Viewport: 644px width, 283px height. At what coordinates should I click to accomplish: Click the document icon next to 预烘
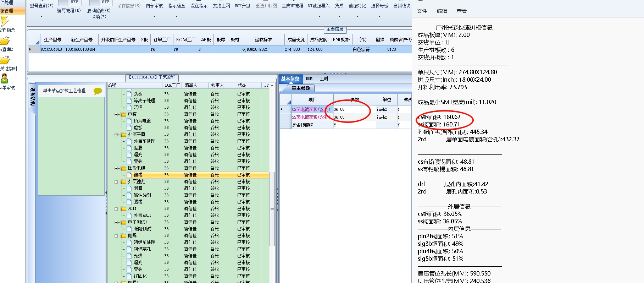[x=129, y=256]
